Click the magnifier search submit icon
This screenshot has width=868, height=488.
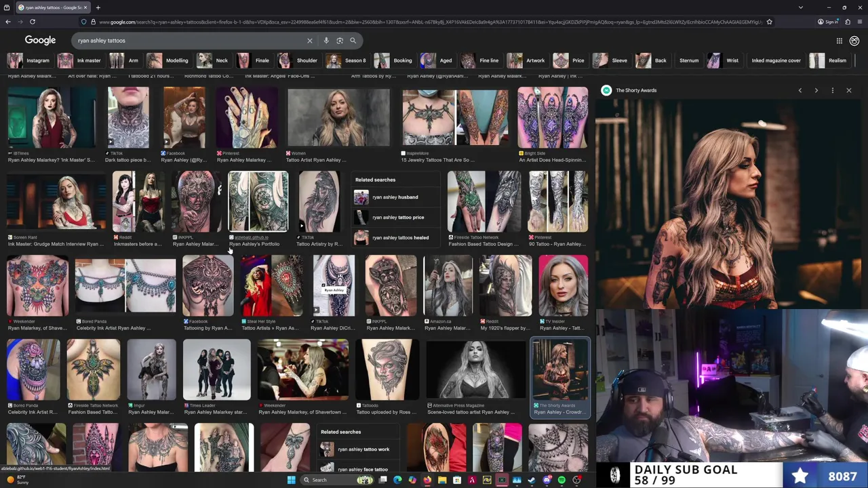click(x=353, y=41)
